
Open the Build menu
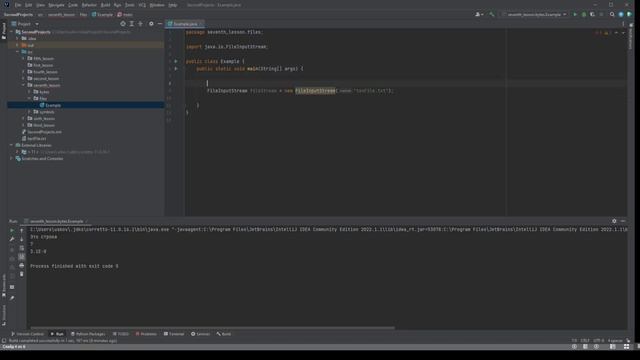pyautogui.click(x=105, y=5)
